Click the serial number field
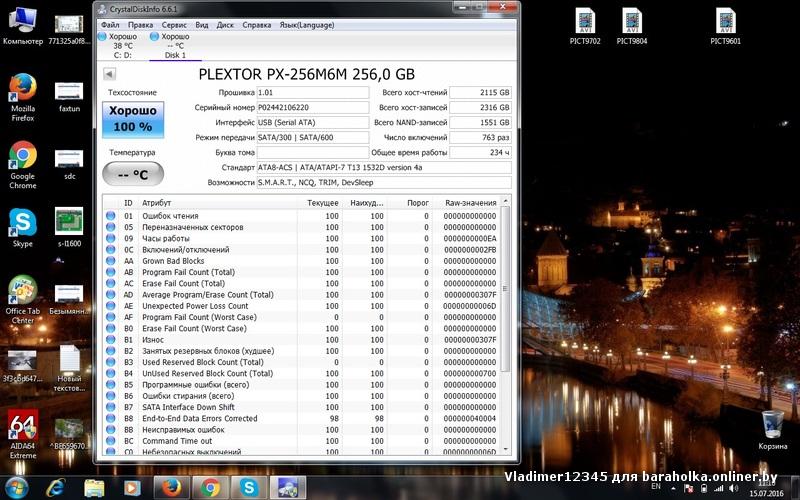This screenshot has width=800, height=500. (313, 107)
